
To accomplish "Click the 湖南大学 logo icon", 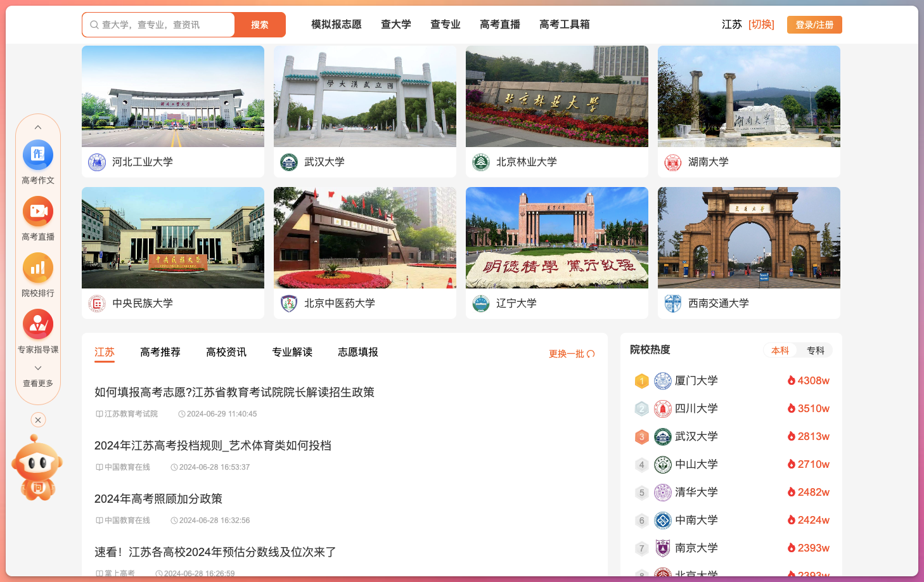I will tap(673, 162).
